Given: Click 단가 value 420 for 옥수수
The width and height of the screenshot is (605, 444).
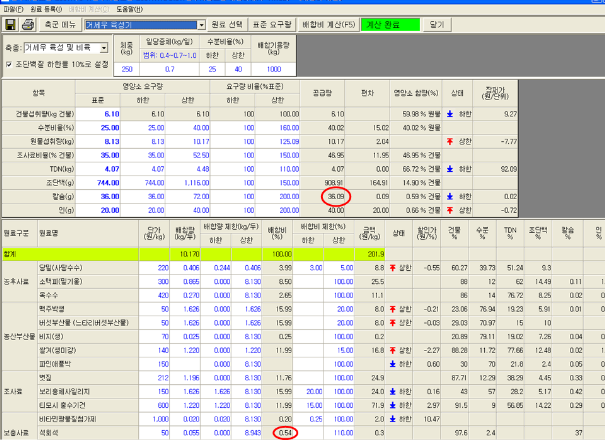Looking at the screenshot, I should click(154, 295).
